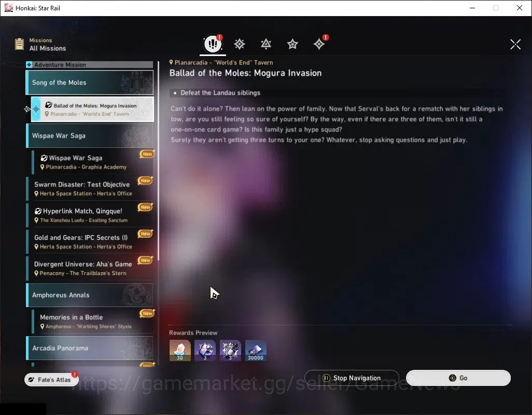Click the Honkai: Star Rail window icon

8,8
